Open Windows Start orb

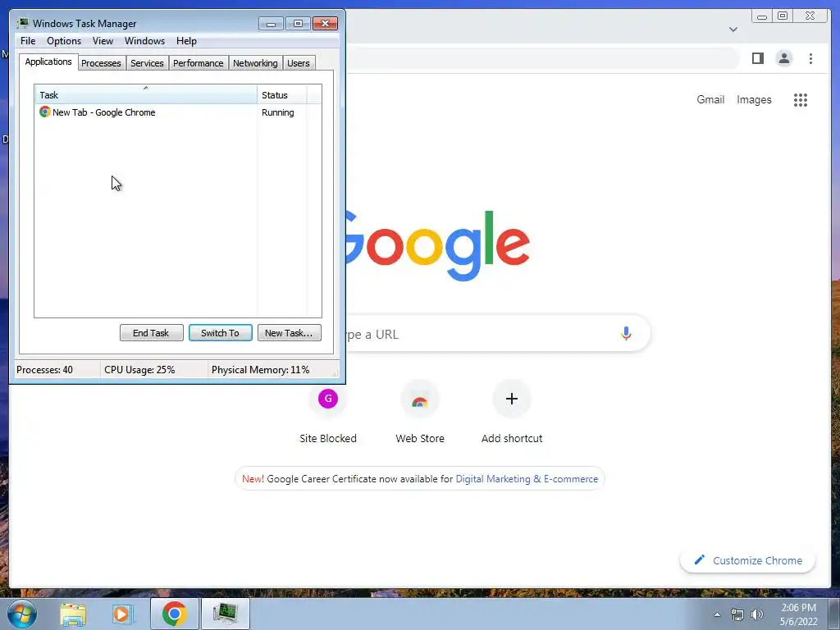22,614
